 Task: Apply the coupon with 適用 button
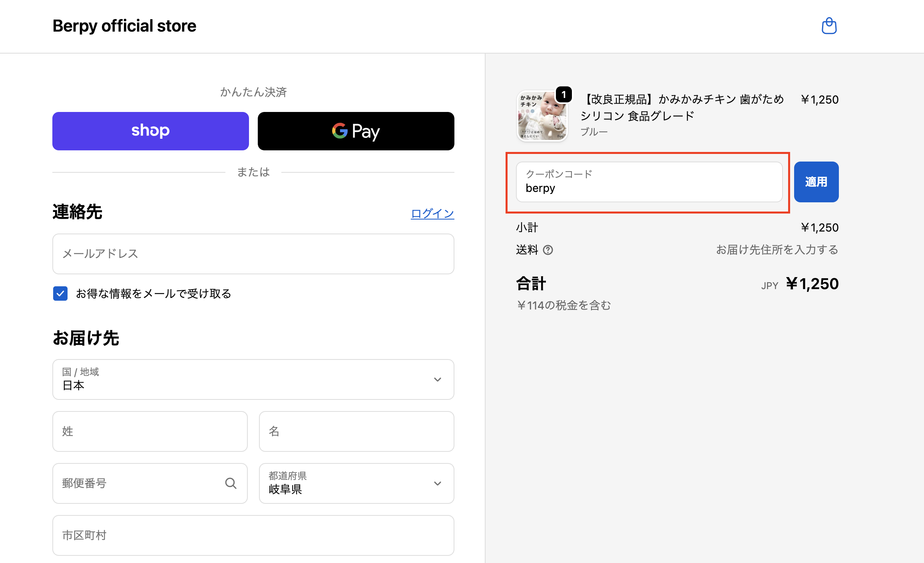816,182
